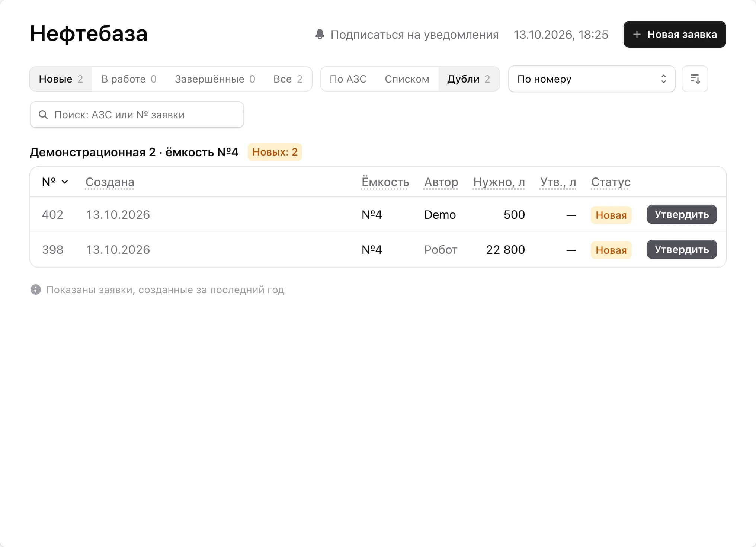Click the search magnifier icon
Image resolution: width=756 pixels, height=547 pixels.
point(43,115)
